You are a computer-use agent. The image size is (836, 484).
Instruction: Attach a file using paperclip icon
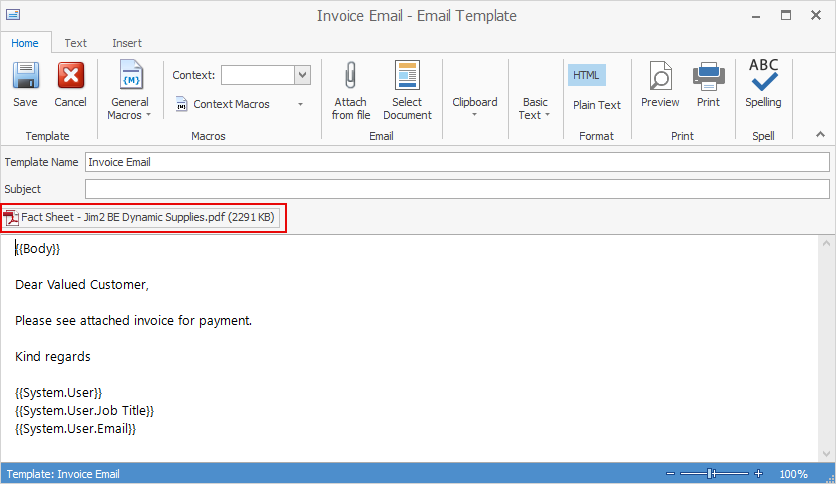point(350,90)
